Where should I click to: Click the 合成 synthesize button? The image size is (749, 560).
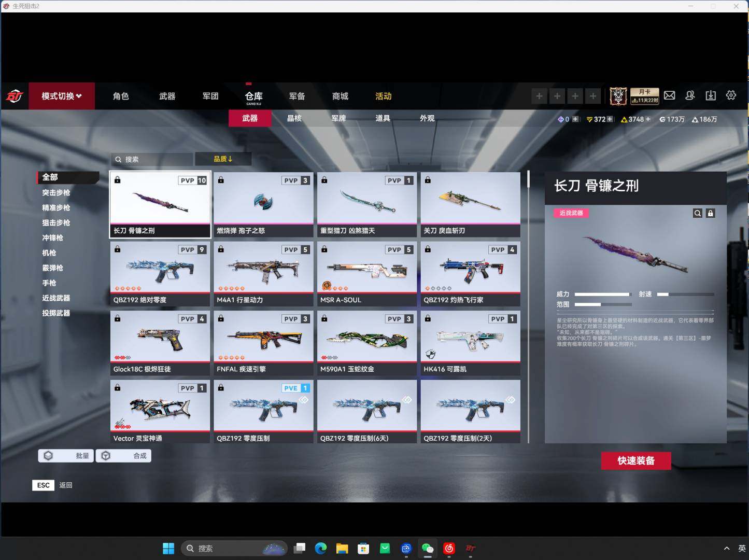tap(124, 456)
